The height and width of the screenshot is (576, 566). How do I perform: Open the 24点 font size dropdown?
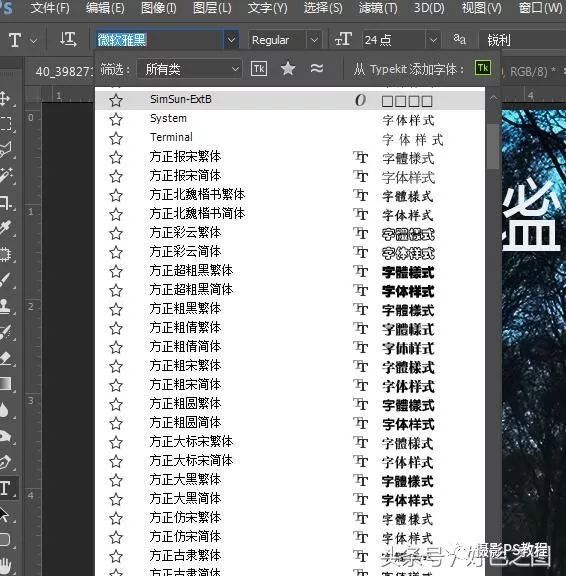tap(433, 40)
